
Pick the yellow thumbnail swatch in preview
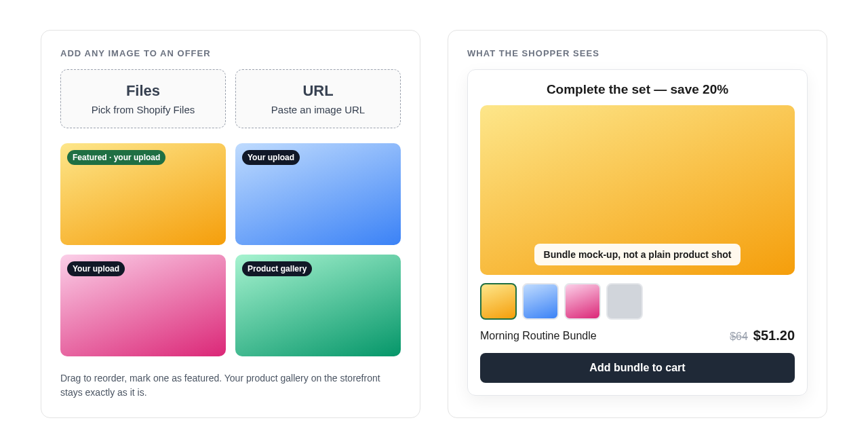pyautogui.click(x=498, y=301)
